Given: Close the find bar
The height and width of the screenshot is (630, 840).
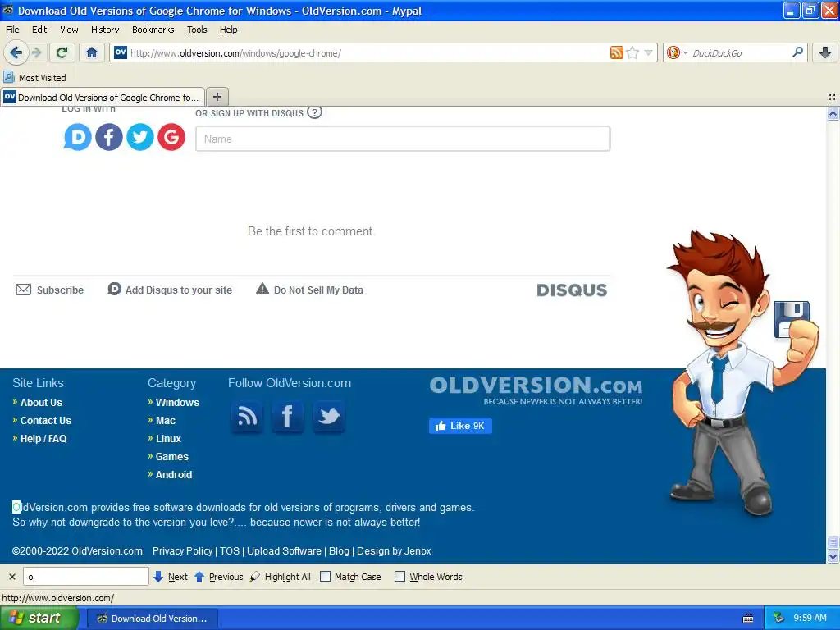Looking at the screenshot, I should click(x=11, y=577).
